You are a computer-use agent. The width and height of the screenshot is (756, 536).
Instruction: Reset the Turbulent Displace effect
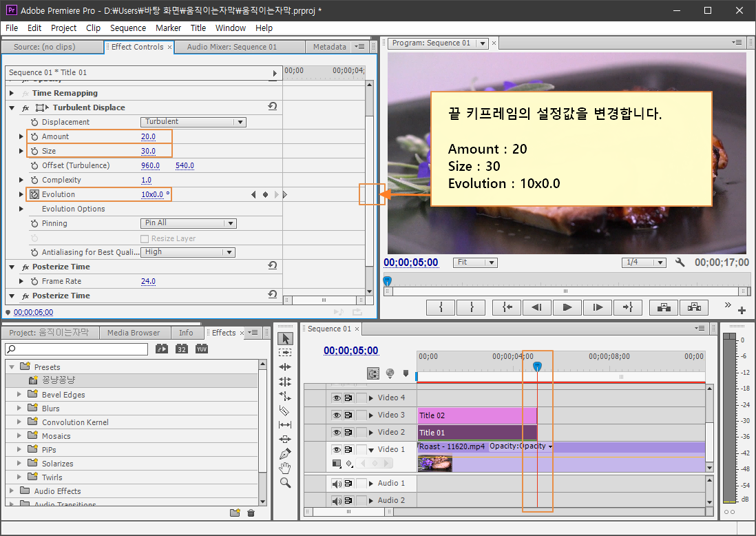(273, 107)
